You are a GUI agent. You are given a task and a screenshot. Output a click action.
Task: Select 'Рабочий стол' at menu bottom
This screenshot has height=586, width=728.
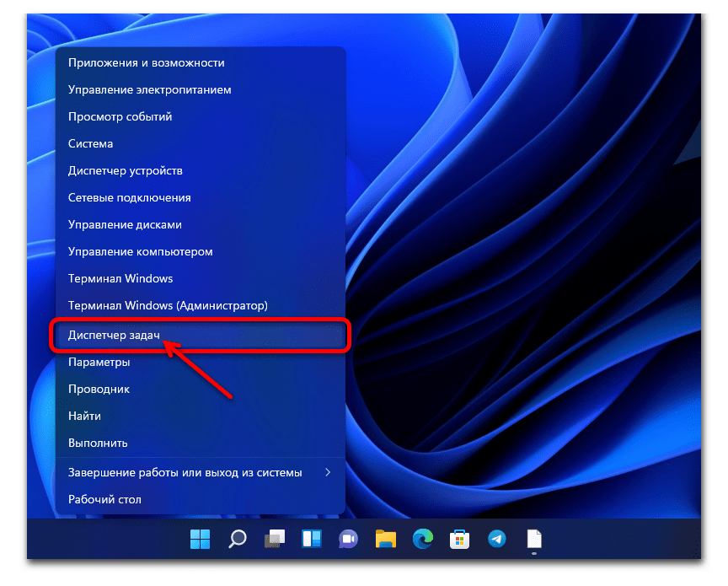201,499
